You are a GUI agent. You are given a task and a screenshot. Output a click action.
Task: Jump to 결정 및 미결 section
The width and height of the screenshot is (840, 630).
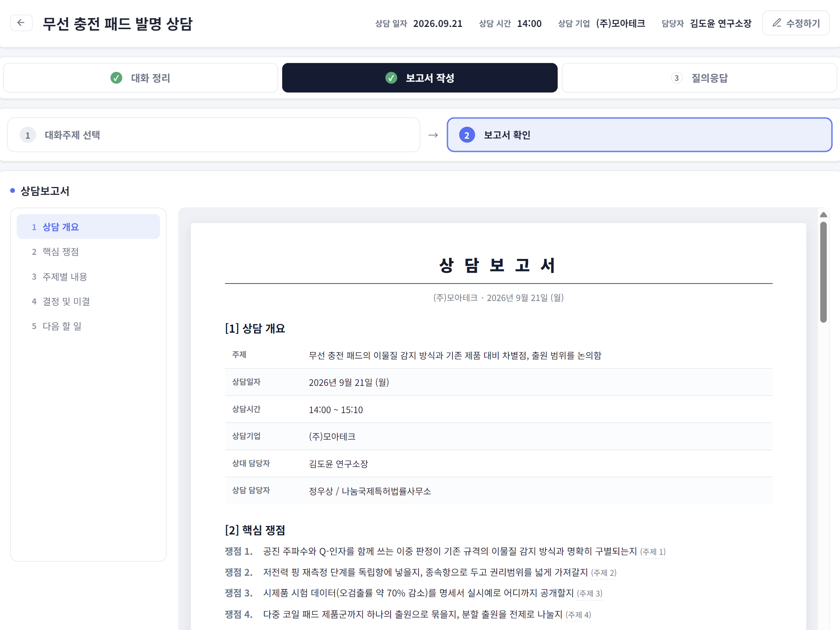coord(88,301)
